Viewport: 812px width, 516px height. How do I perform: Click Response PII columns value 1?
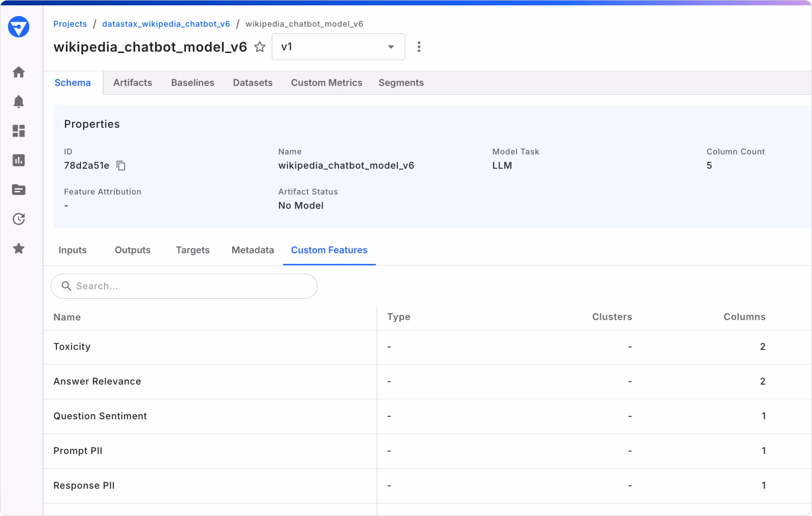tap(763, 486)
